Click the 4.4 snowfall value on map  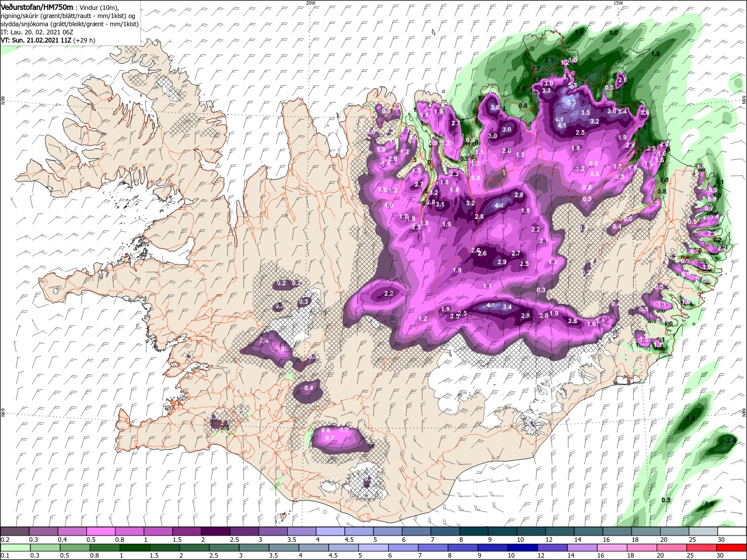(x=499, y=206)
